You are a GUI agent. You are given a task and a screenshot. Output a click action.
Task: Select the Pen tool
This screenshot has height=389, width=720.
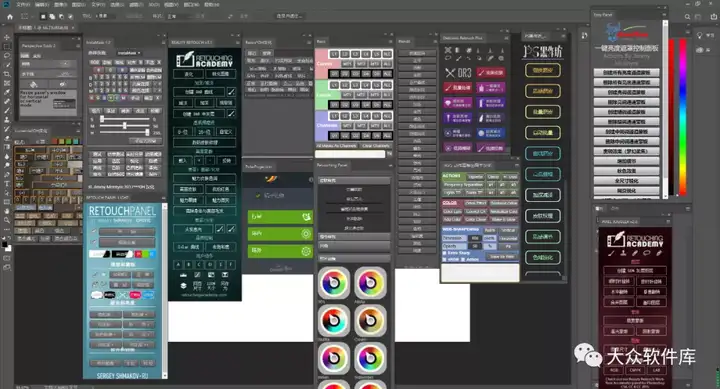tap(6, 175)
